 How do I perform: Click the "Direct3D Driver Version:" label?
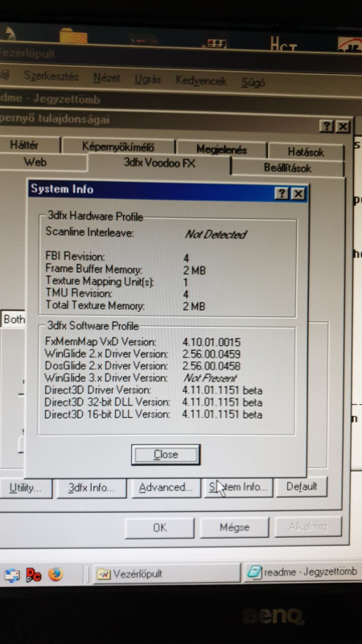(97, 390)
